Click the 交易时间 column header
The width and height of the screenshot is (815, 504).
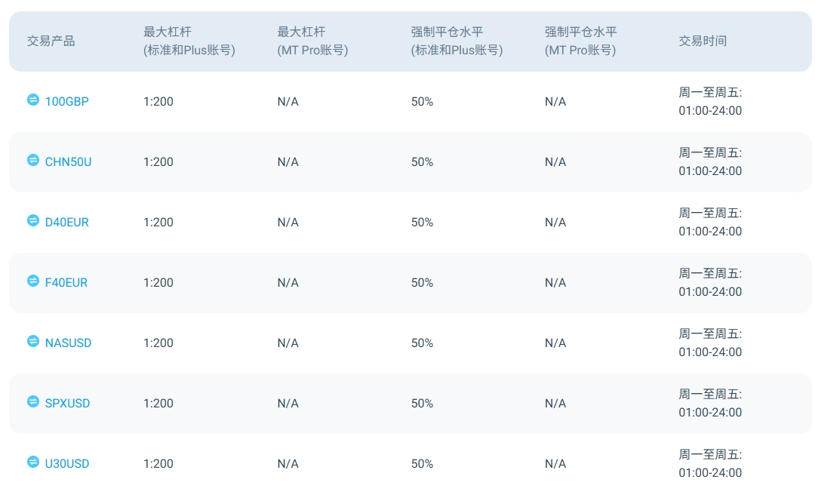click(702, 41)
